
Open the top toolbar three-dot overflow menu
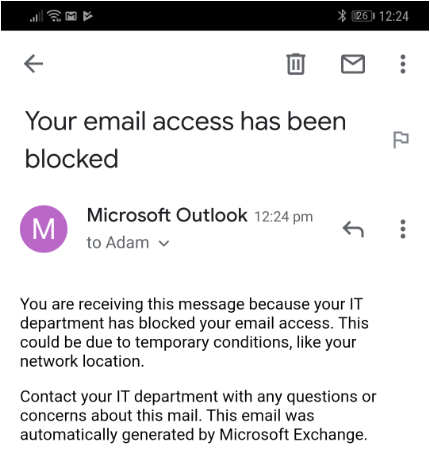403,64
